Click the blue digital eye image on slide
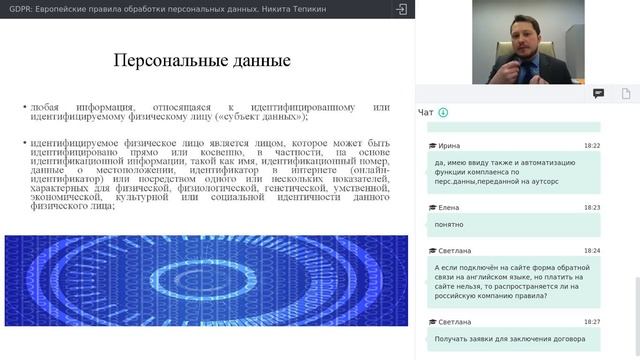Image resolution: width=640 pixels, height=360 pixels. [206, 280]
